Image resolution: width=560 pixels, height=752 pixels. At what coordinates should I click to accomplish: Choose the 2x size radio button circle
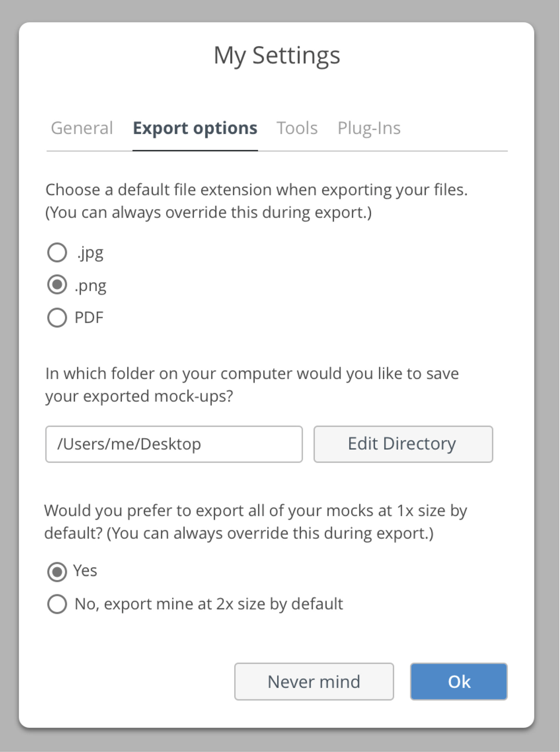tap(57, 604)
